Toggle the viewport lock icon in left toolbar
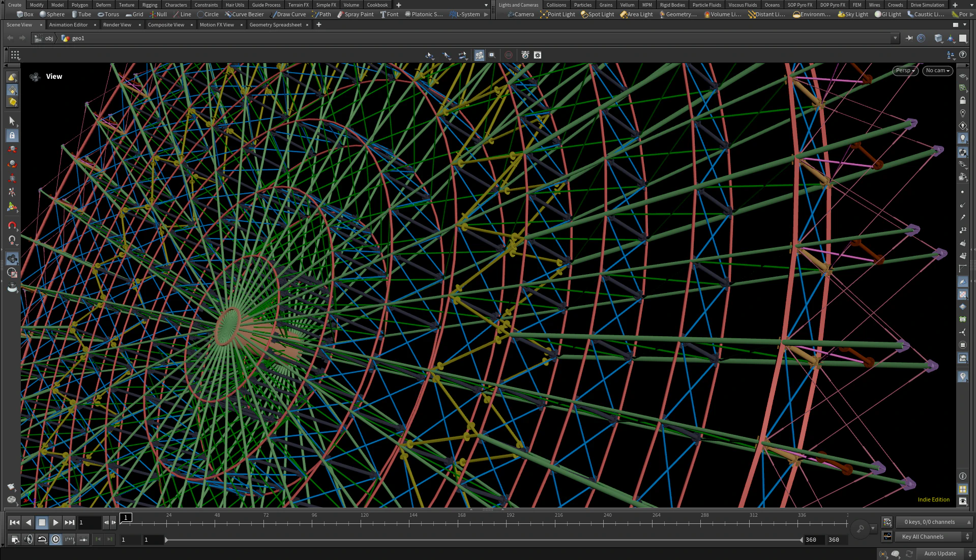 12,135
